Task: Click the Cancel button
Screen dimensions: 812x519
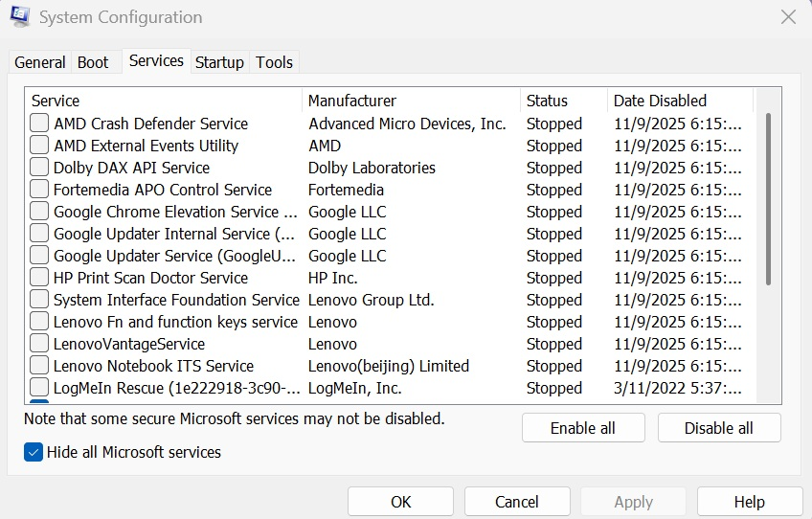Action: tap(517, 502)
